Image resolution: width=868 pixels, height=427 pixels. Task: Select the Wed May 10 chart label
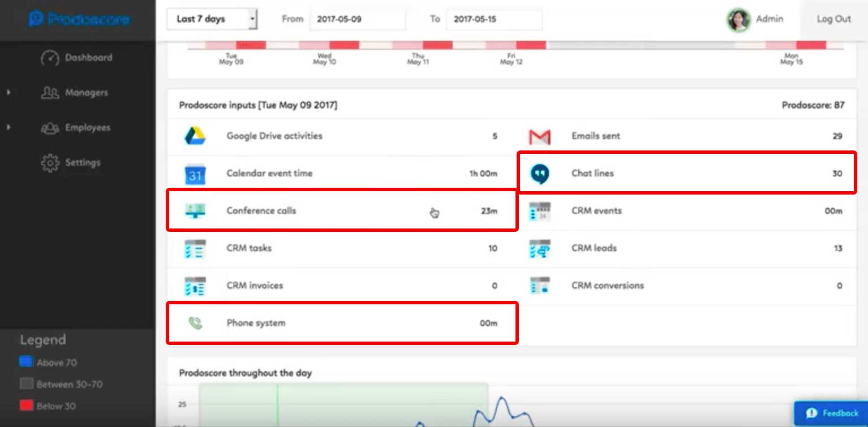tap(324, 59)
